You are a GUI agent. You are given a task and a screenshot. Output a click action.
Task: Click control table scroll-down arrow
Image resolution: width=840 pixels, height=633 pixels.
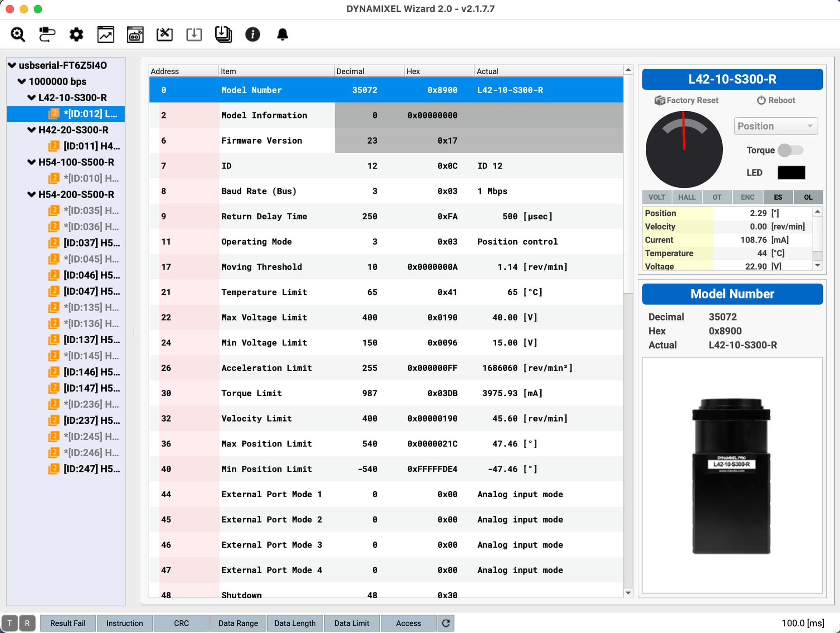click(x=628, y=593)
